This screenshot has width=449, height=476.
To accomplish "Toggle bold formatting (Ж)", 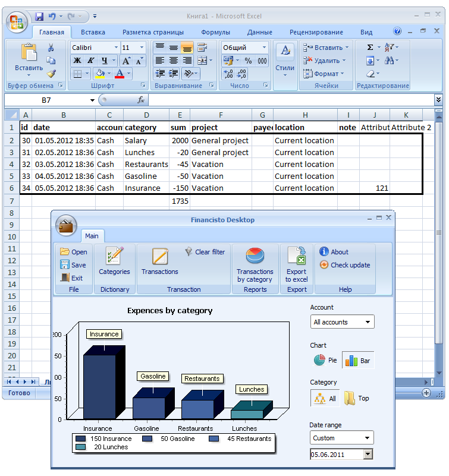I will (x=77, y=61).
